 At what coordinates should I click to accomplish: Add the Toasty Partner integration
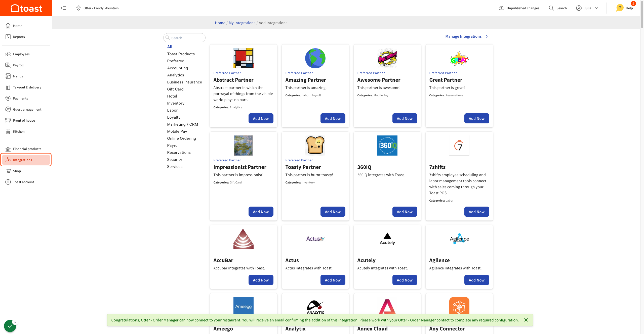(x=333, y=212)
